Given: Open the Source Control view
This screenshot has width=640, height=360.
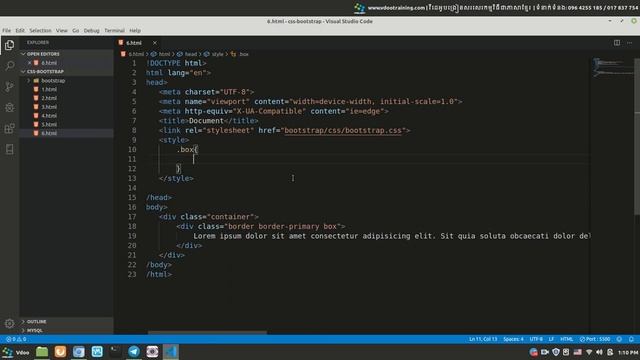Looking at the screenshot, I should click(x=9, y=87).
